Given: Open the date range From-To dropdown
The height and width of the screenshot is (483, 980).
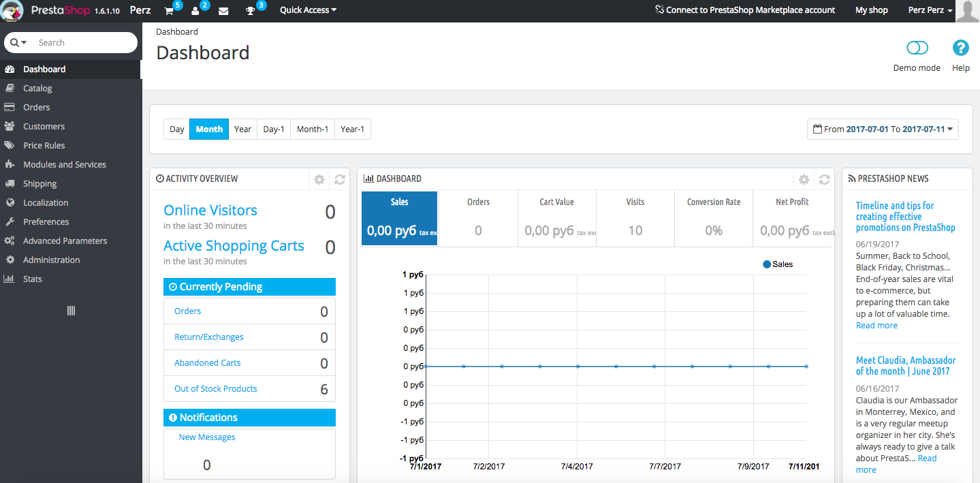Looking at the screenshot, I should 883,129.
